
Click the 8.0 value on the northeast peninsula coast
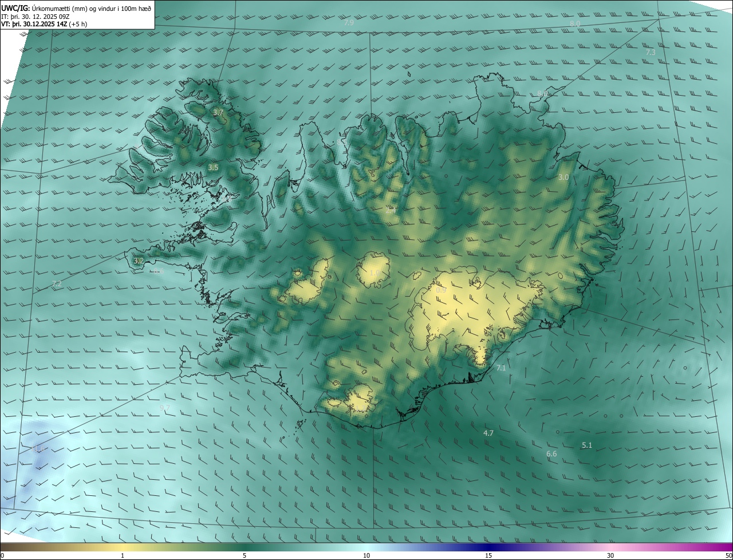click(x=542, y=93)
